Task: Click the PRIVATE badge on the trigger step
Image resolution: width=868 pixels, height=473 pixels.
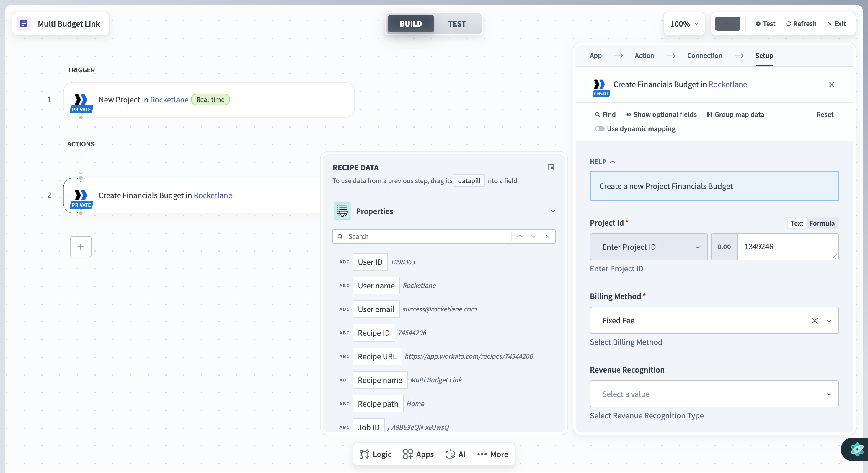Action: tap(81, 110)
